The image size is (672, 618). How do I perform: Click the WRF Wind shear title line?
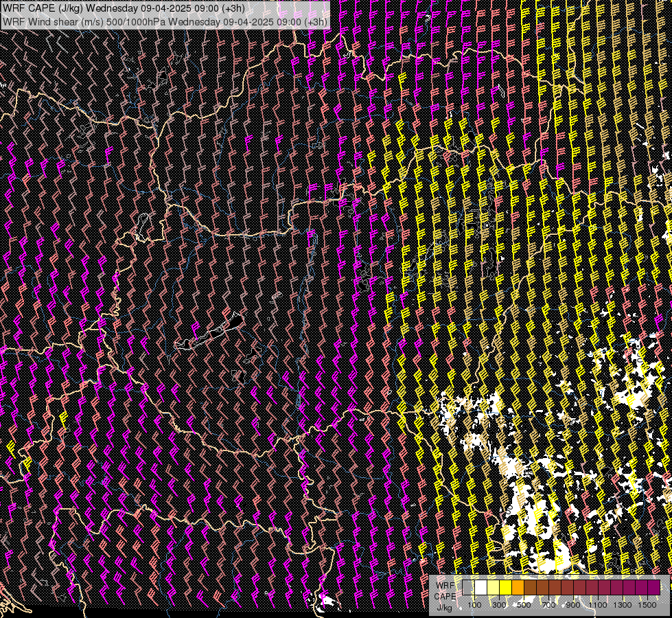(x=165, y=22)
